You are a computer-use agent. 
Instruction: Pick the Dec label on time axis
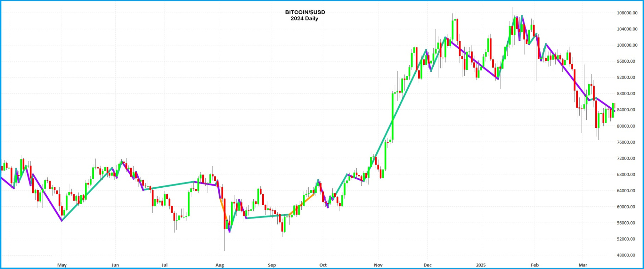428,265
